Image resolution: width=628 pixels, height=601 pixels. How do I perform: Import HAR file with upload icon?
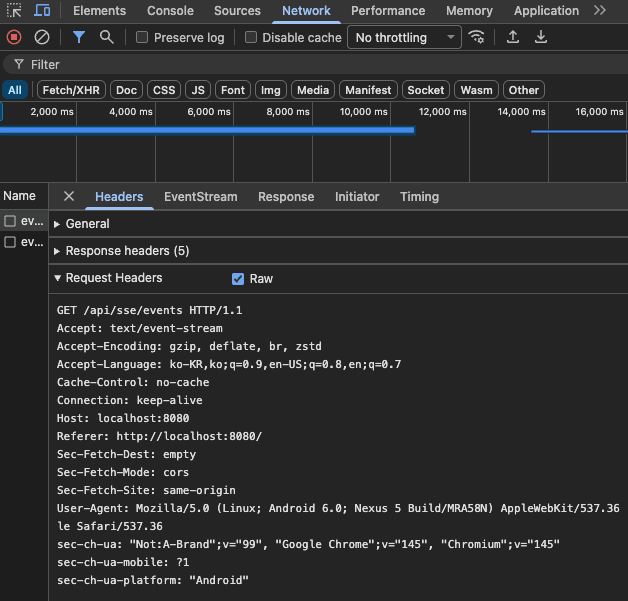[x=513, y=37]
